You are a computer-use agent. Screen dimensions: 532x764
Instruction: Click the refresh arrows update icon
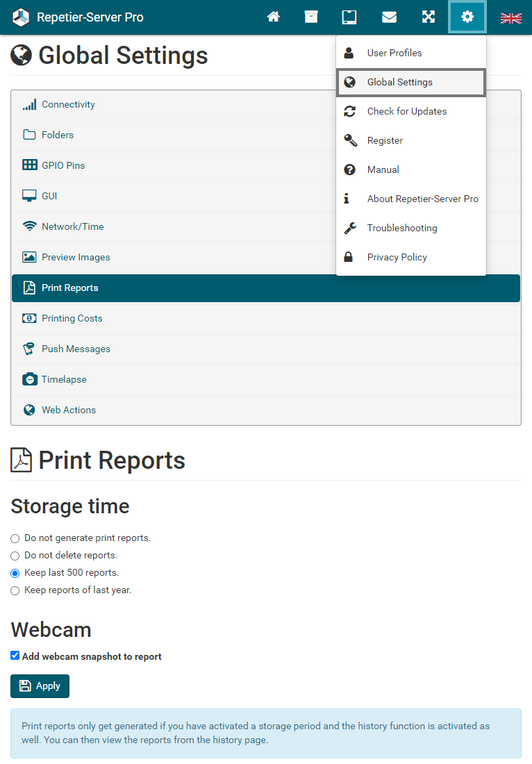pyautogui.click(x=350, y=112)
